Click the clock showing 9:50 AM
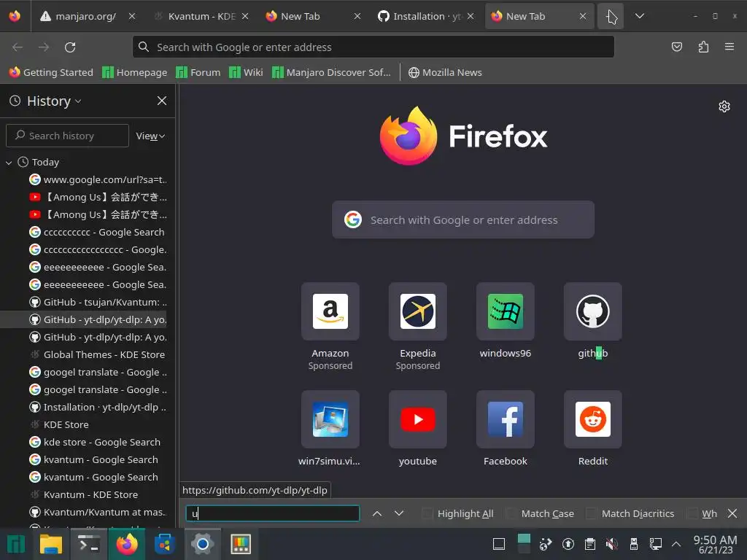Screen dimensions: 747x560 click(x=715, y=544)
